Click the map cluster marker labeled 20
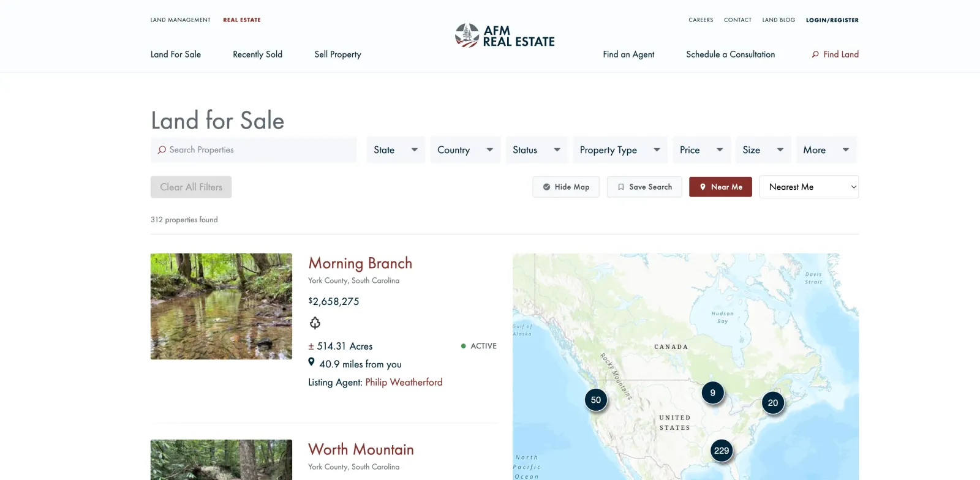 point(773,402)
